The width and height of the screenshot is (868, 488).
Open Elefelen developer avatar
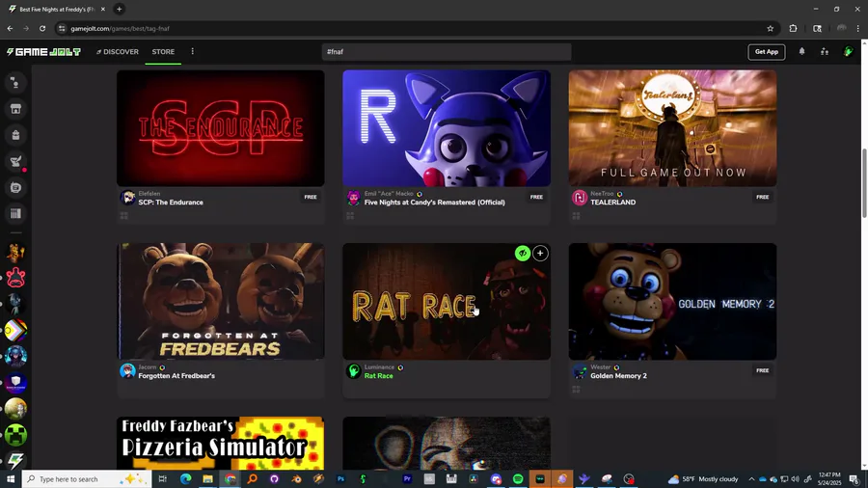pyautogui.click(x=128, y=198)
